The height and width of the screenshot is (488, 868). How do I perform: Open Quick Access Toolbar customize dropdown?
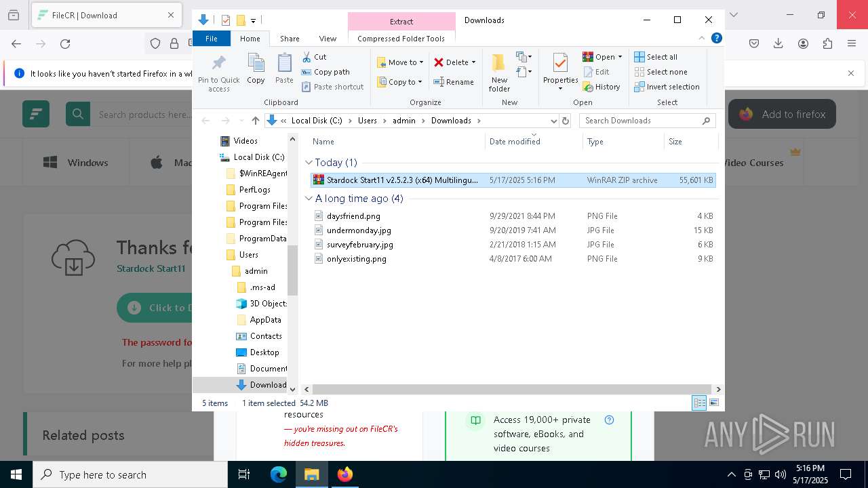(x=253, y=21)
